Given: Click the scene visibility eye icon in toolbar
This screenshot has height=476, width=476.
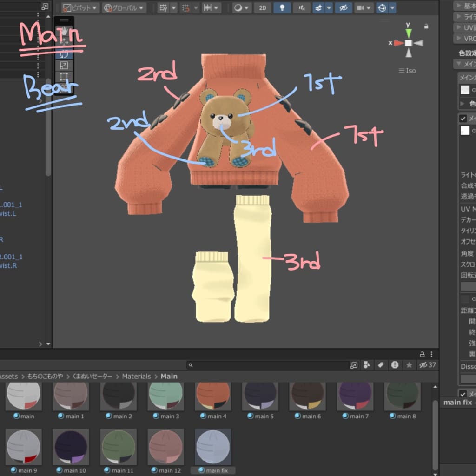Looking at the screenshot, I should coord(344,8).
